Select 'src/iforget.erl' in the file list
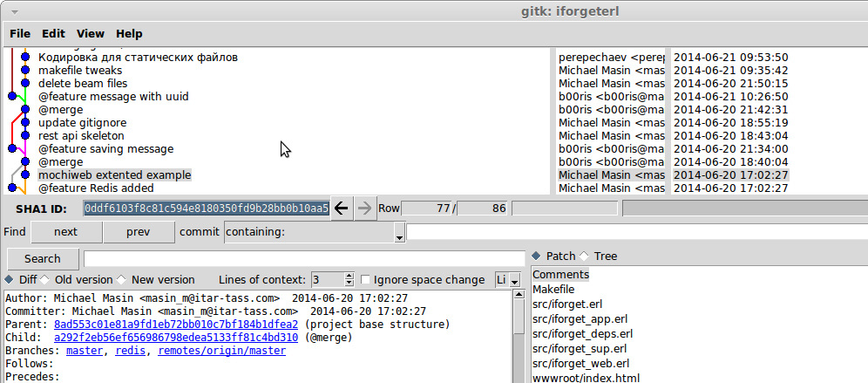This screenshot has height=383, width=868. (567, 304)
